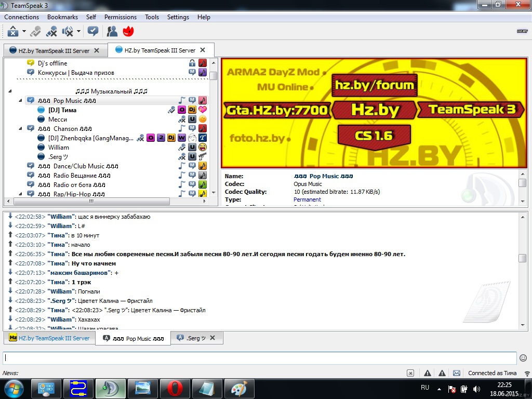The height and width of the screenshot is (399, 532).
Task: Click the Connected as Тима status text
Action: (x=493, y=373)
